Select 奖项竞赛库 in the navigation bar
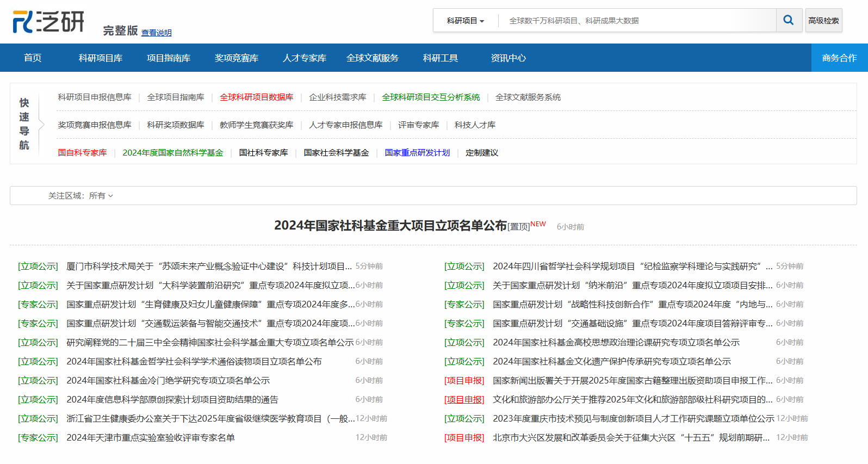The image size is (868, 464). tap(237, 58)
